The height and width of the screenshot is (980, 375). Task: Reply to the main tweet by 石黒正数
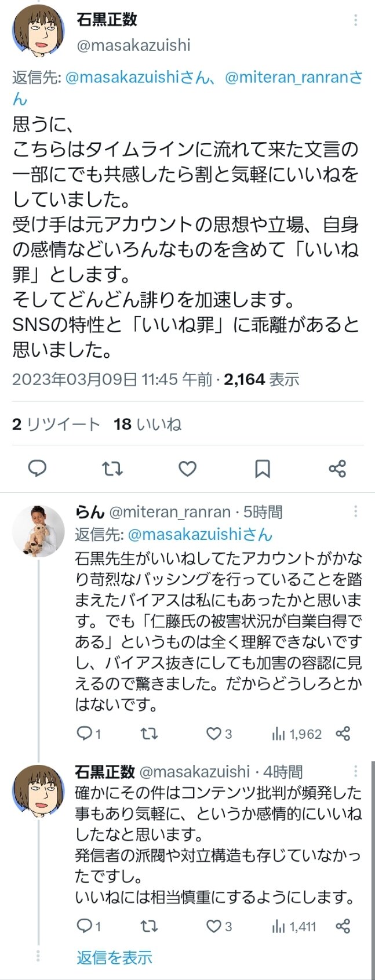tap(37, 469)
